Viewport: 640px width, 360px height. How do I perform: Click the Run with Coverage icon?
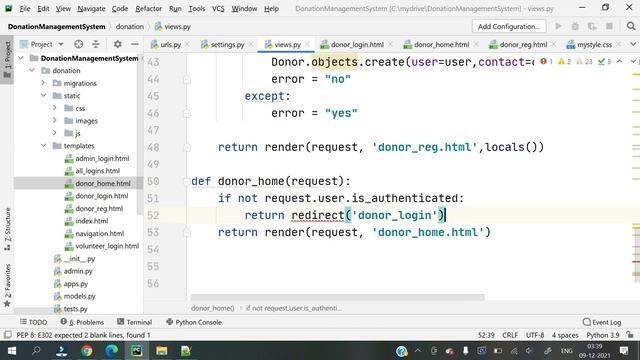click(592, 27)
